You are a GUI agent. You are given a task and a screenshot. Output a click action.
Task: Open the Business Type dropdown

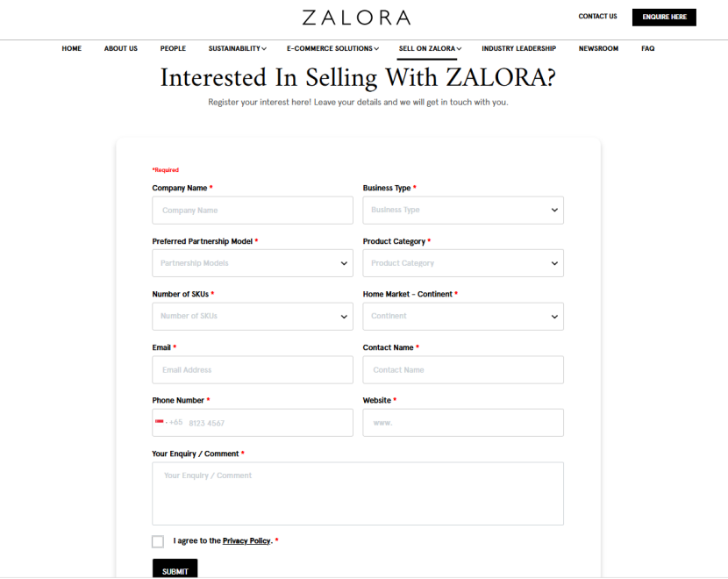[463, 210]
